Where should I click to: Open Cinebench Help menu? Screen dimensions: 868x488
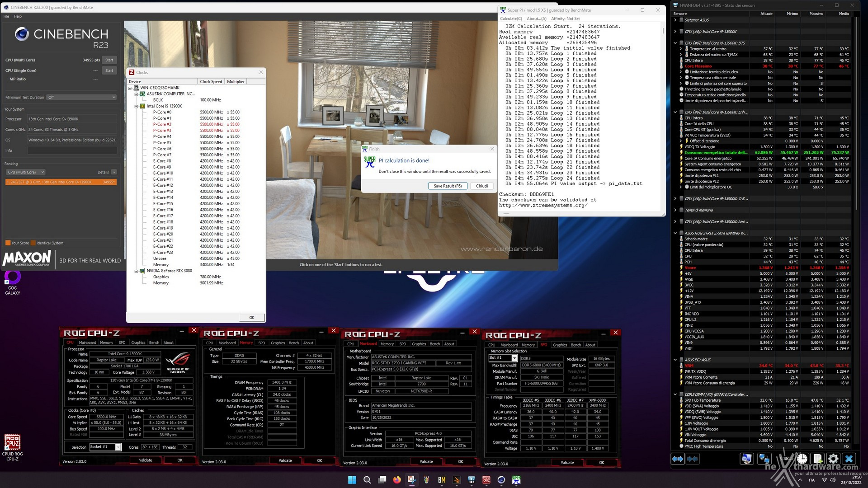pos(18,16)
